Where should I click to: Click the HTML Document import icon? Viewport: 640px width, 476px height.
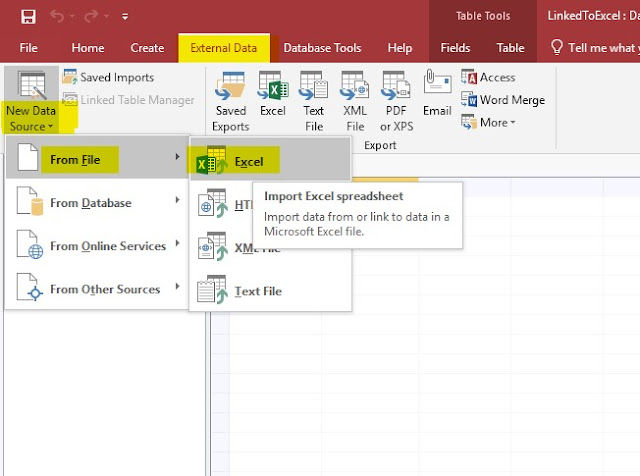click(212, 203)
